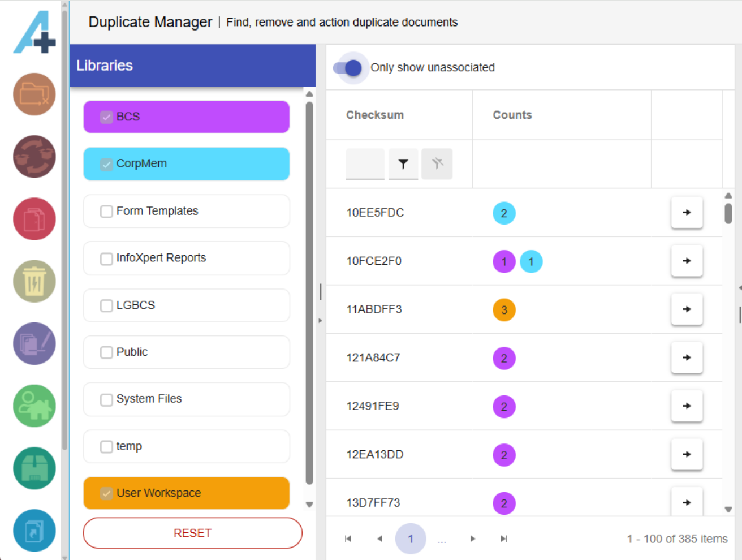Click the orange folder icon in sidebar
This screenshot has width=742, height=560.
34,94
